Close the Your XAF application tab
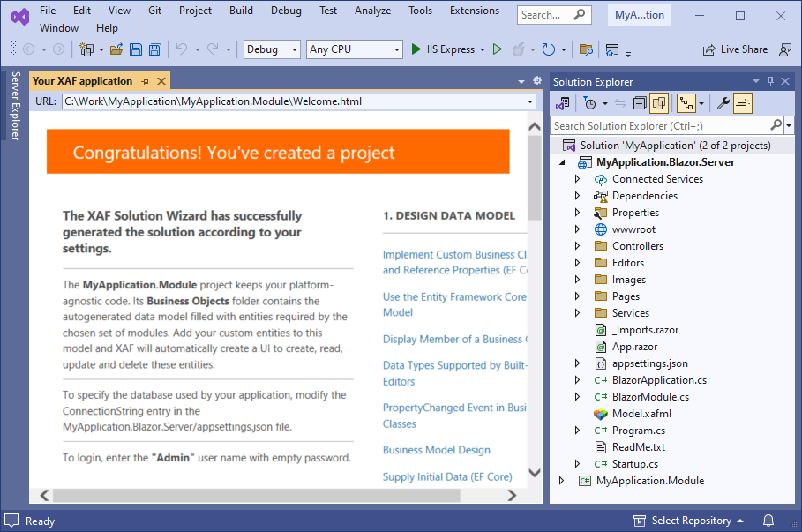Screen dimensions: 802x532 (161, 81)
